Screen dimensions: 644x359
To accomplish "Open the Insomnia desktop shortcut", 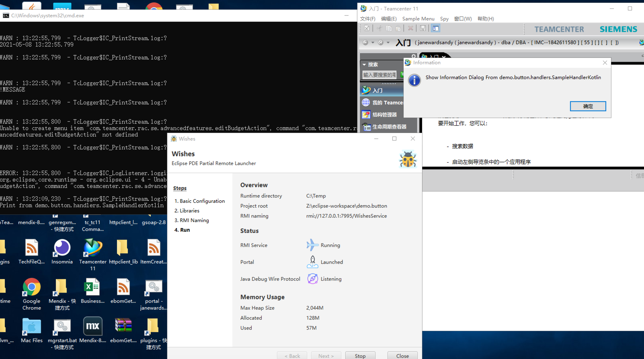I will [62, 252].
